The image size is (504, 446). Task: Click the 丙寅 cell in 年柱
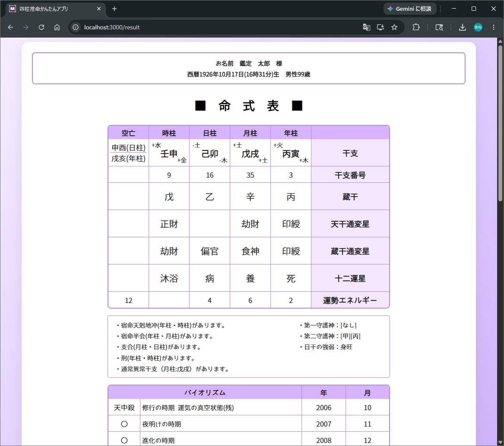pyautogui.click(x=291, y=153)
